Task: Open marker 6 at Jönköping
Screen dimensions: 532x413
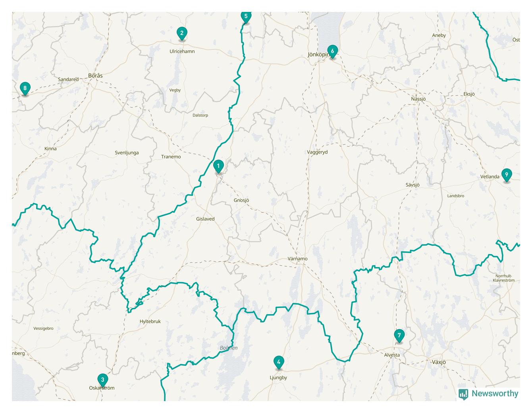Action: [332, 52]
